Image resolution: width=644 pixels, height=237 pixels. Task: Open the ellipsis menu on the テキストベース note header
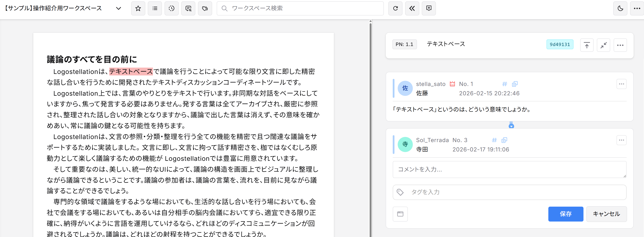[x=620, y=45]
